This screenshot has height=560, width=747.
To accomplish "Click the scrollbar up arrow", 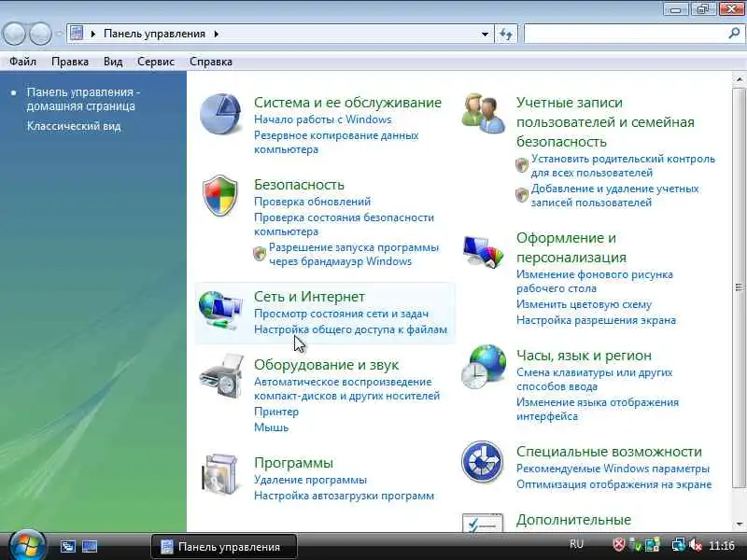I will pos(739,79).
